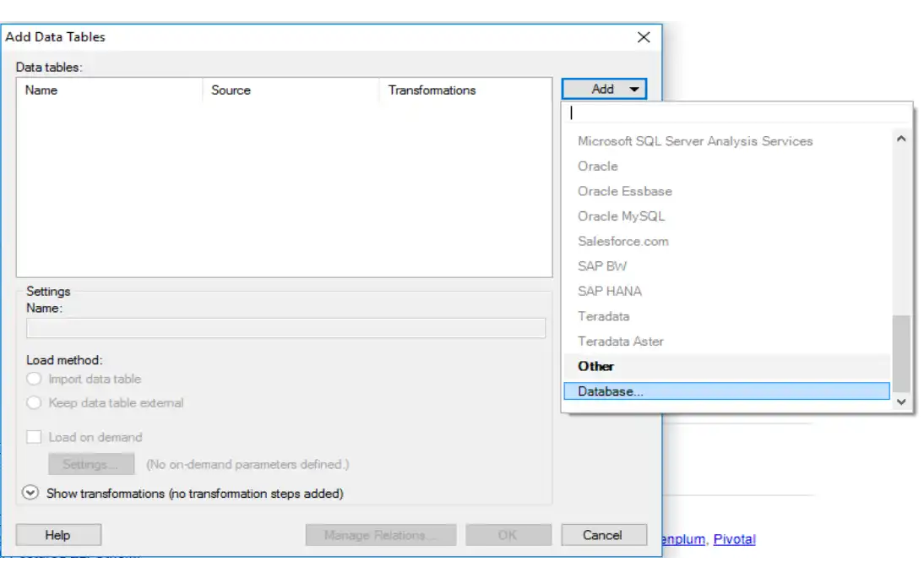This screenshot has width=924, height=579.
Task: Click the Help button
Action: (x=58, y=535)
